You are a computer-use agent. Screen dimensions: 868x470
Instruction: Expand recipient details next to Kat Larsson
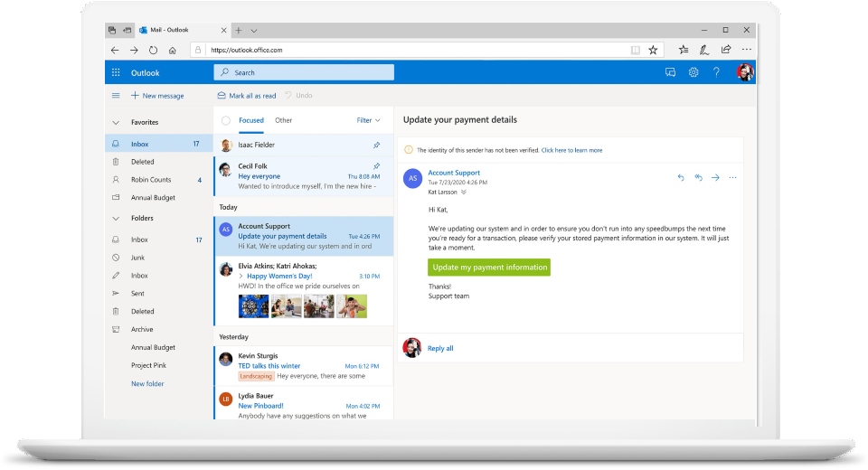click(x=463, y=193)
